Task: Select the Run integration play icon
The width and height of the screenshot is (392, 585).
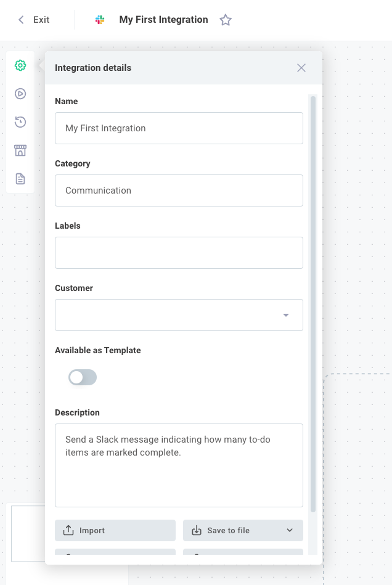Action: [x=20, y=94]
